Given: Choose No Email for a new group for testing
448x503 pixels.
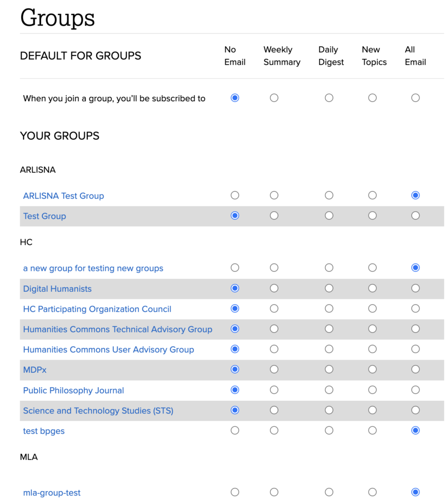Looking at the screenshot, I should (x=235, y=268).
